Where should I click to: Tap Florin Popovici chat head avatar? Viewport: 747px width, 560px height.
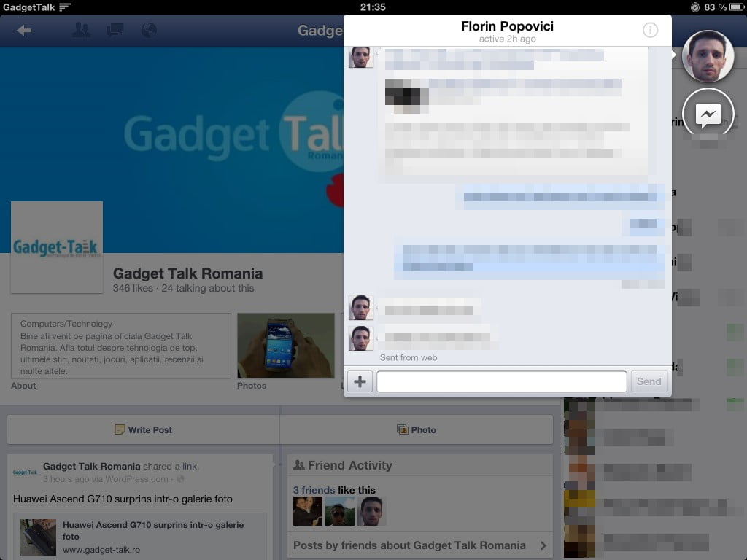point(708,56)
